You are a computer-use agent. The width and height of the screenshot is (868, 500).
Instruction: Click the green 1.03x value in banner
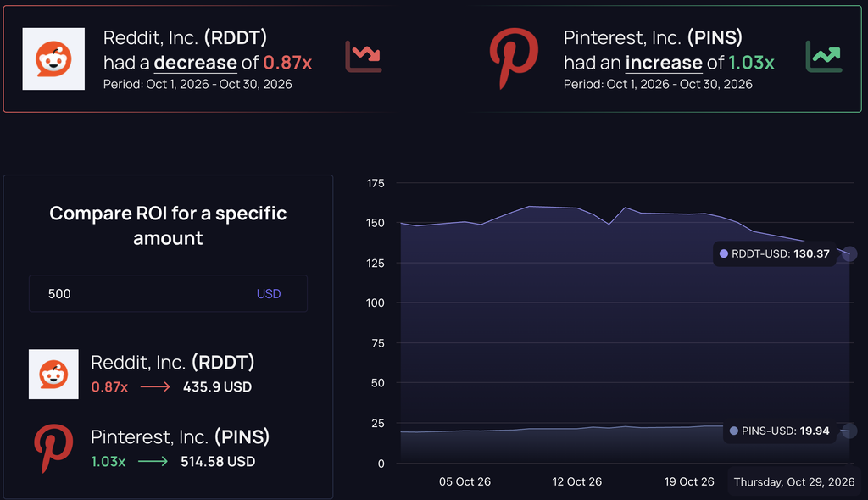[x=751, y=63]
